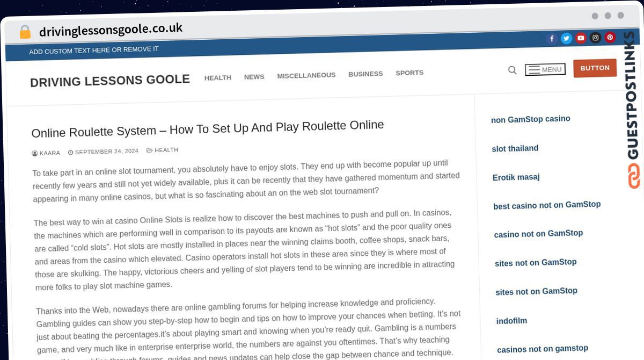Click the drivinglessonsgoole.co.uk address text
The height and width of the screenshot is (360, 644).
(111, 30)
